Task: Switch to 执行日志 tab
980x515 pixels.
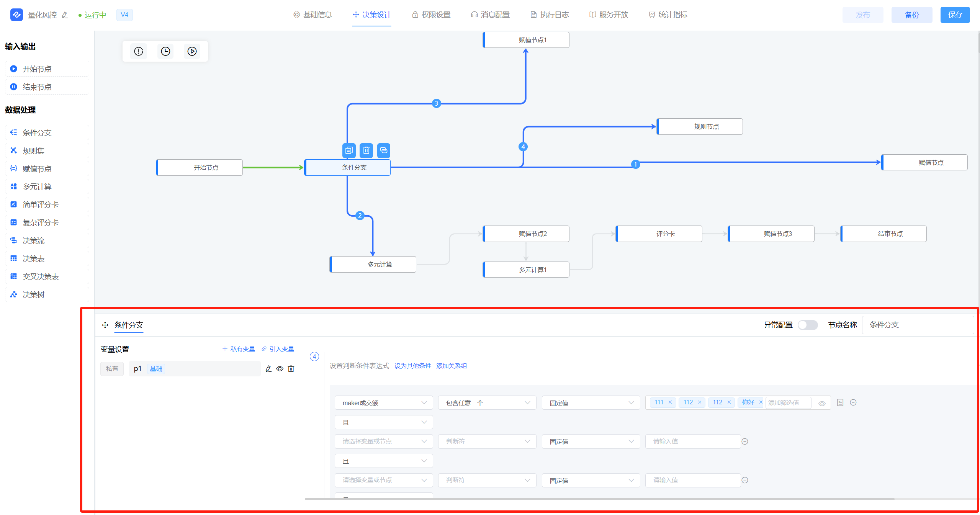Action: pos(550,15)
